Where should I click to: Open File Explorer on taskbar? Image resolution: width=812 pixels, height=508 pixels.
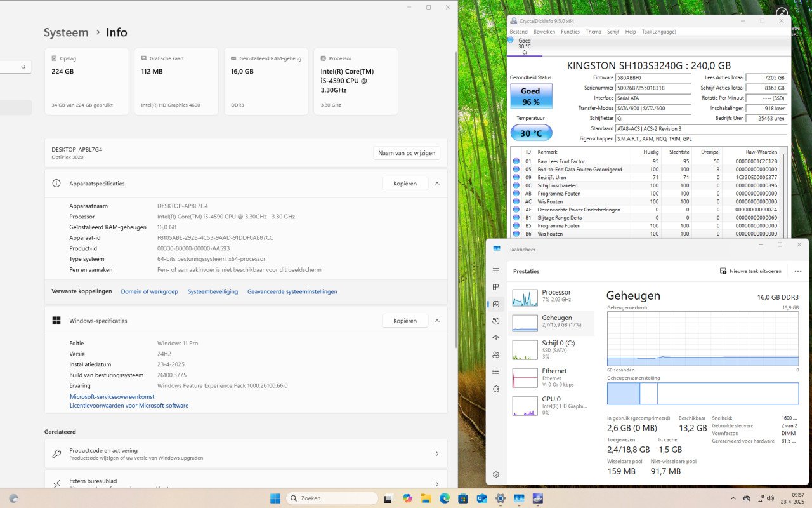[426, 498]
